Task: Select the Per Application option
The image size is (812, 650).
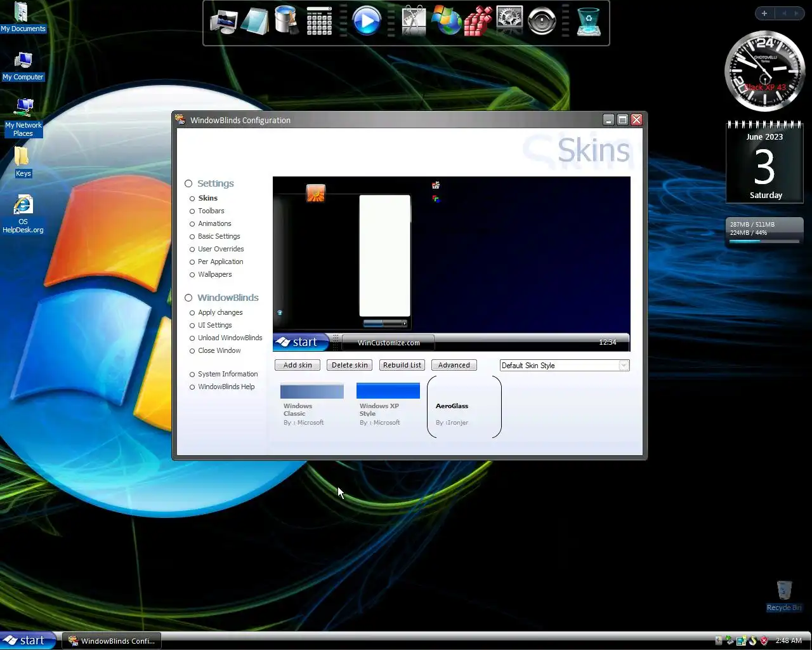Action: [220, 262]
